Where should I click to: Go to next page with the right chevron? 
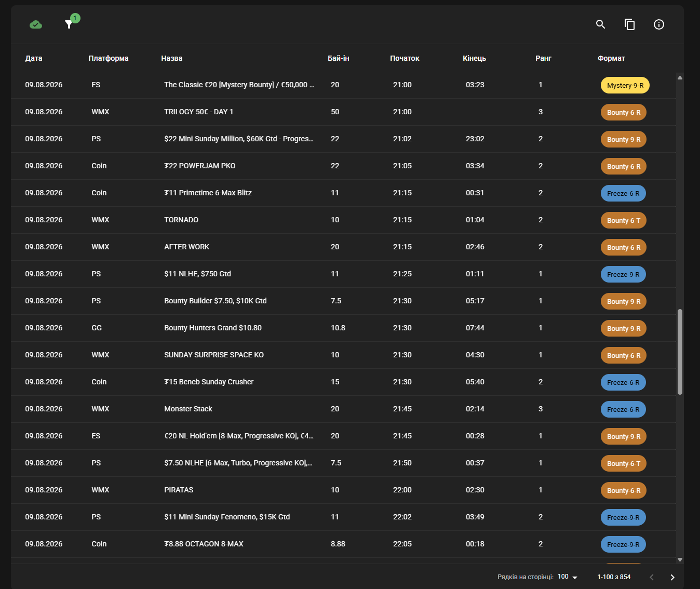pos(672,577)
